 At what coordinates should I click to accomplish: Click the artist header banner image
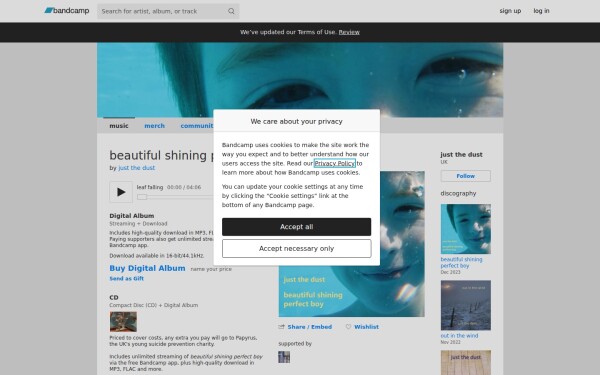tap(300, 80)
